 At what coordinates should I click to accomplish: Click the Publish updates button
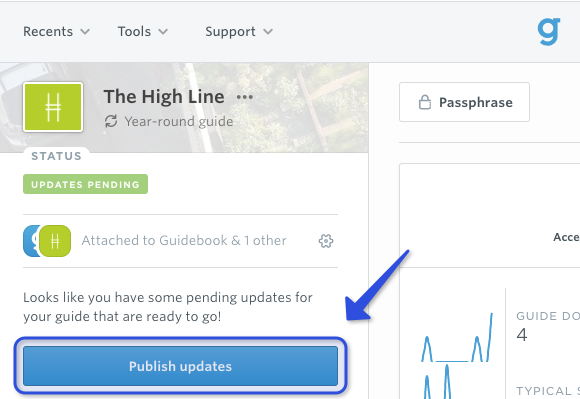181,366
